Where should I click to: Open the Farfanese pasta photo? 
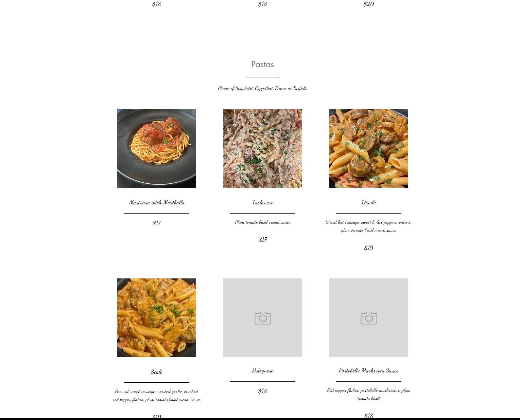pos(263,148)
